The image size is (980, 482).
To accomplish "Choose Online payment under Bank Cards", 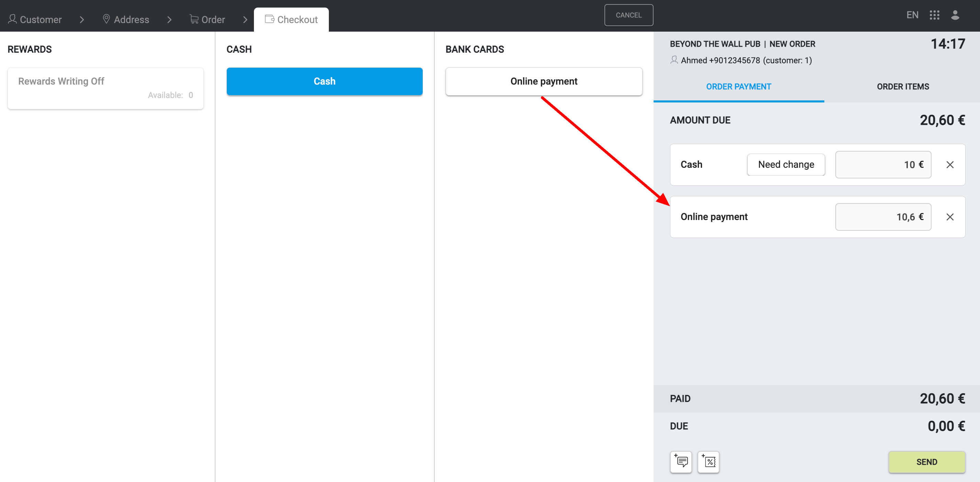I will pyautogui.click(x=544, y=81).
